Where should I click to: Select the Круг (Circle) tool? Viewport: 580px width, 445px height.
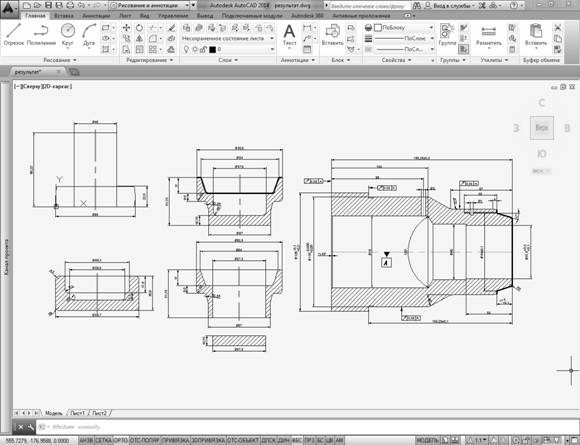coord(68,34)
